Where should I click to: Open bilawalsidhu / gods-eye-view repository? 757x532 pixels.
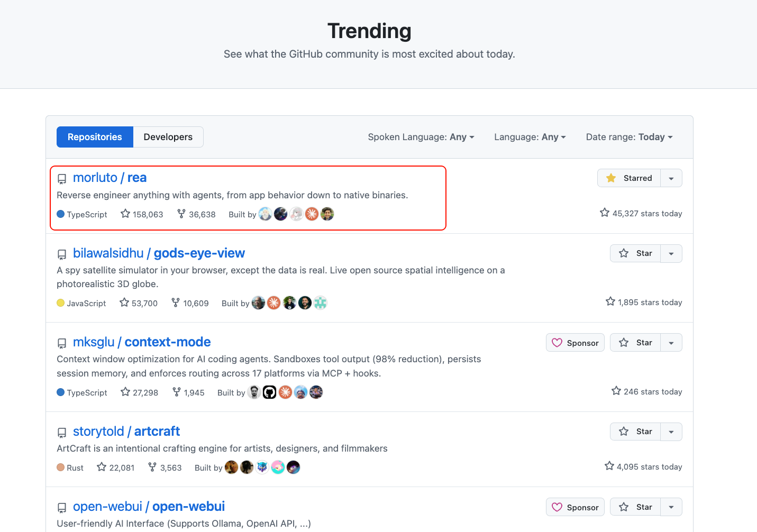[x=159, y=253]
